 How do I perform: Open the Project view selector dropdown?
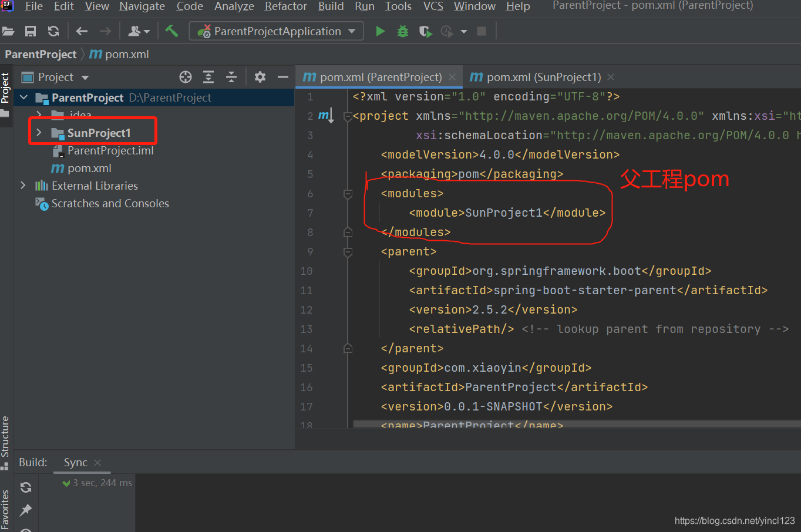click(56, 77)
